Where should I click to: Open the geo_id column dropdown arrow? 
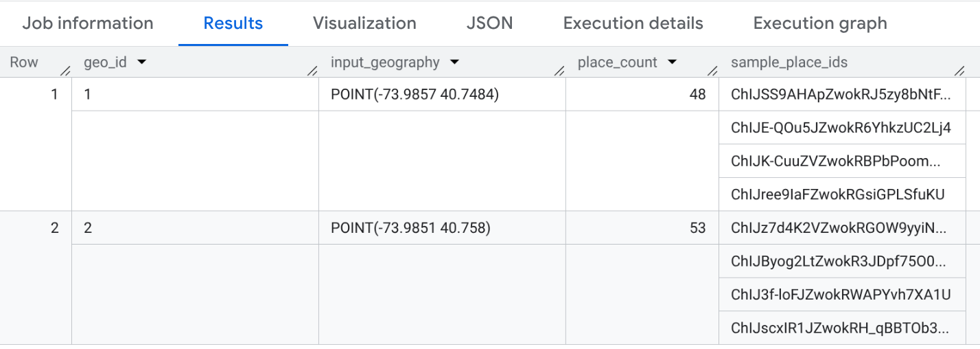click(142, 63)
